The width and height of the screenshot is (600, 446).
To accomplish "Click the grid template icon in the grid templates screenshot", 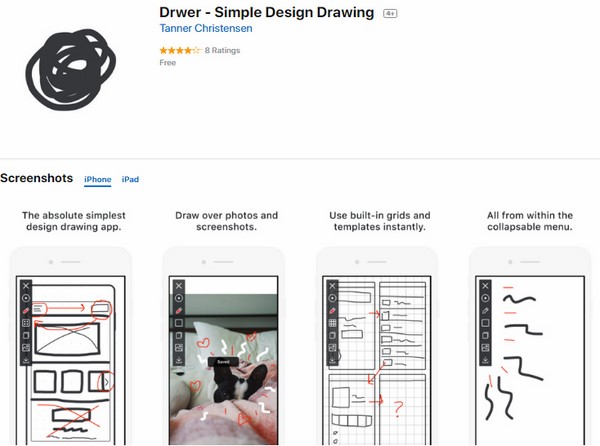I will click(x=332, y=323).
